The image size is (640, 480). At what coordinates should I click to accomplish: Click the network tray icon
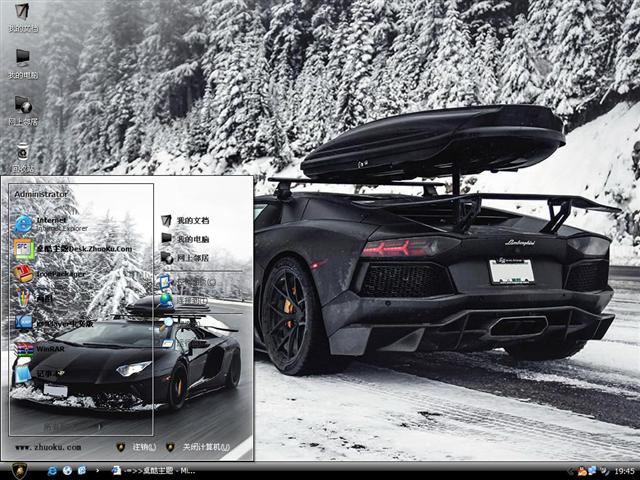pyautogui.click(x=592, y=471)
